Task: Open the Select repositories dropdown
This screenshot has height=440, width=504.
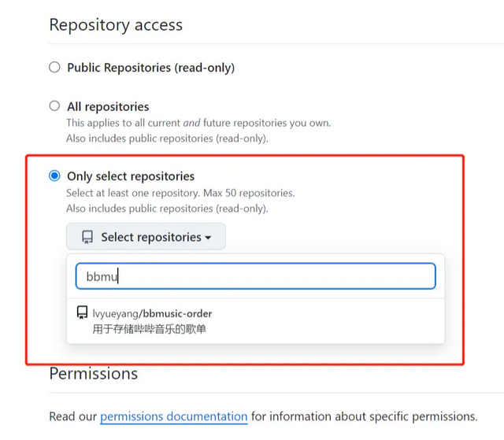Action: coord(146,237)
